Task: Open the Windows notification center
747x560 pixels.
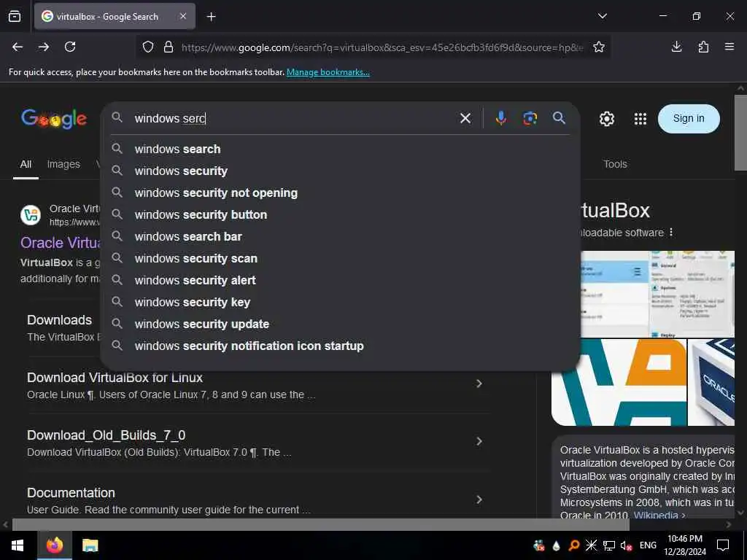Action: click(x=723, y=545)
